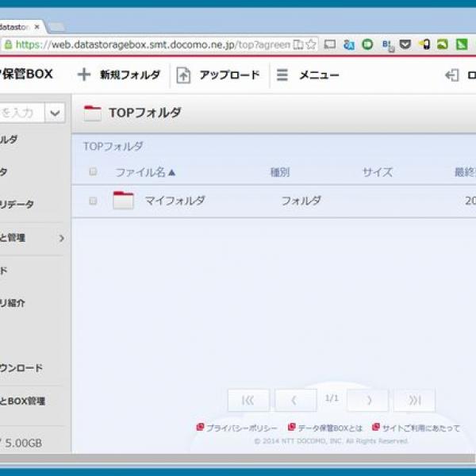Click the upload document icon

tap(183, 75)
